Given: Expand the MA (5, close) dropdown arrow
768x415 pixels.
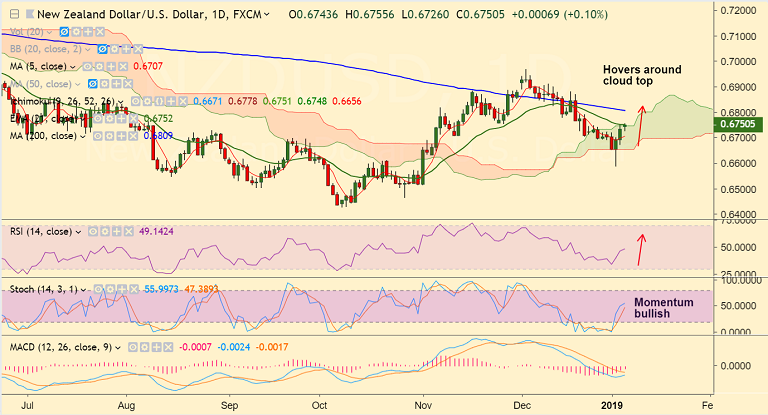Looking at the screenshot, I should click(x=72, y=67).
